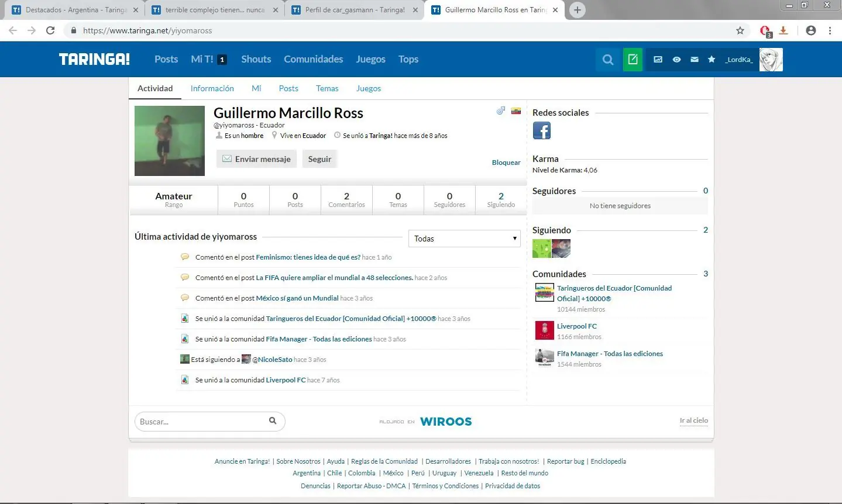Open Mi T! with notification badge

pyautogui.click(x=208, y=59)
